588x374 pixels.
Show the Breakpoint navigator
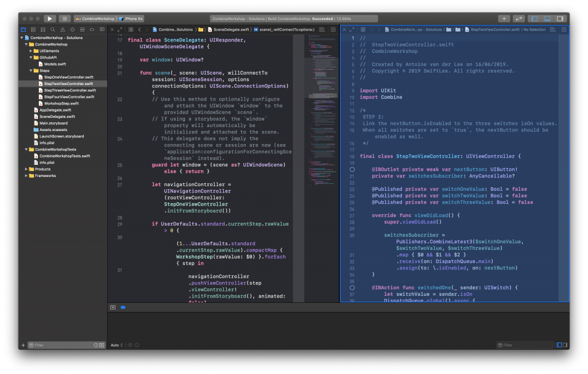pos(92,29)
